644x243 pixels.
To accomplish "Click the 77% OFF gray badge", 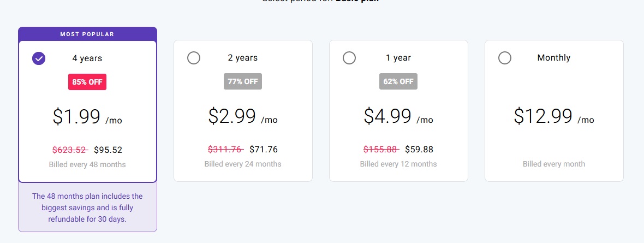I will (x=243, y=81).
